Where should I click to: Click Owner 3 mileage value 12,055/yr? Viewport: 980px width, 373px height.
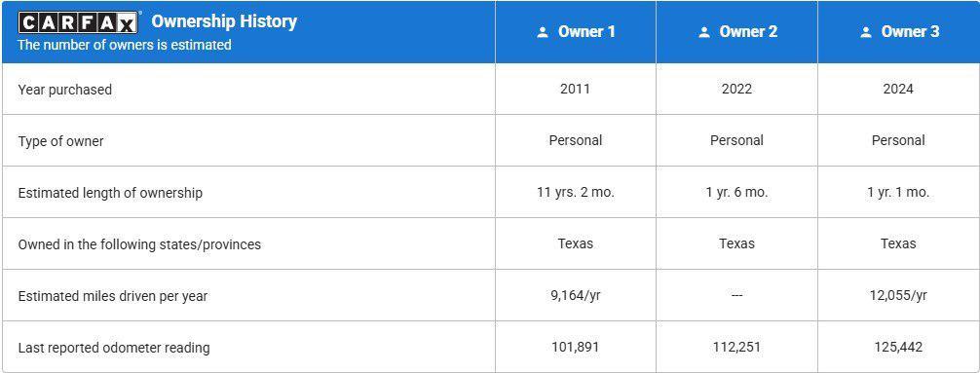point(898,295)
